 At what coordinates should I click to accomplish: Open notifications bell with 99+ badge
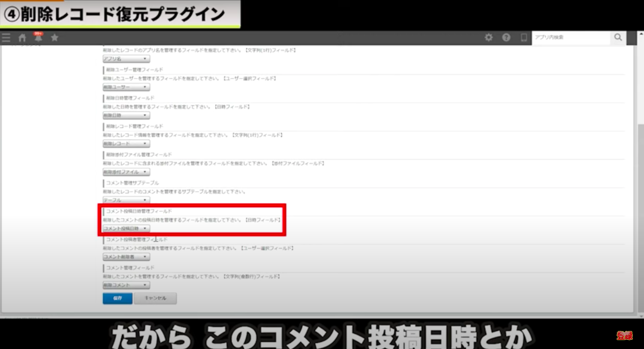[38, 38]
